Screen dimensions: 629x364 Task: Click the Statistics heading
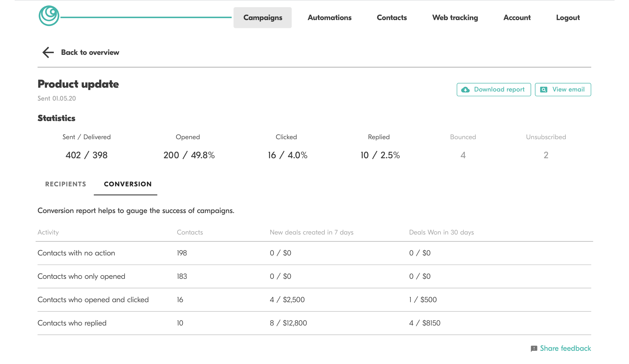coord(56,118)
